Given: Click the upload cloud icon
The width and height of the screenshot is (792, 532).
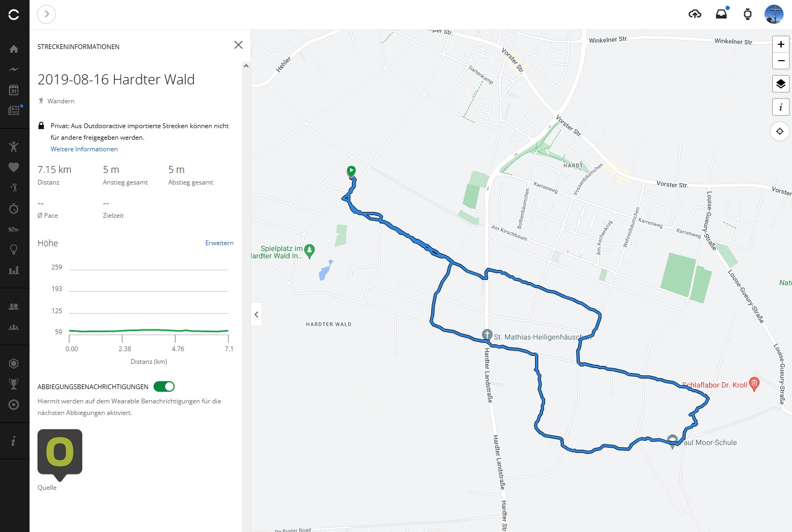Looking at the screenshot, I should point(695,14).
